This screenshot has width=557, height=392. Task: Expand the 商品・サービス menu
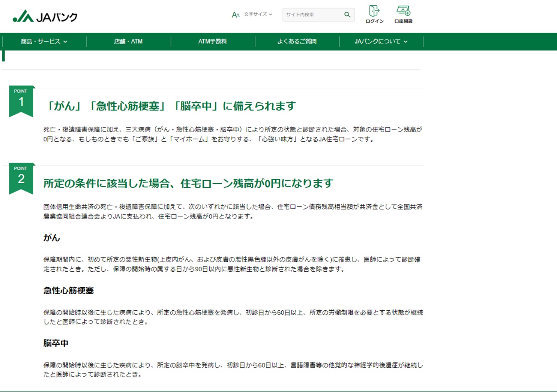coord(44,42)
